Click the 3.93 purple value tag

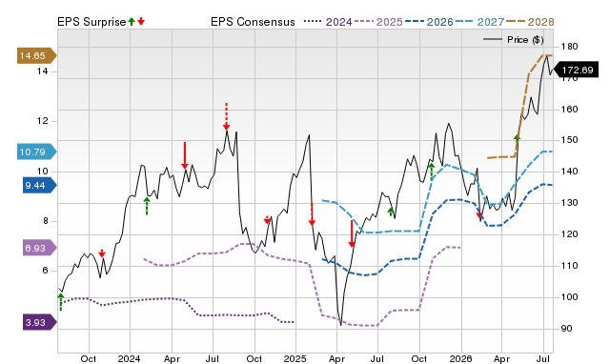pos(40,322)
